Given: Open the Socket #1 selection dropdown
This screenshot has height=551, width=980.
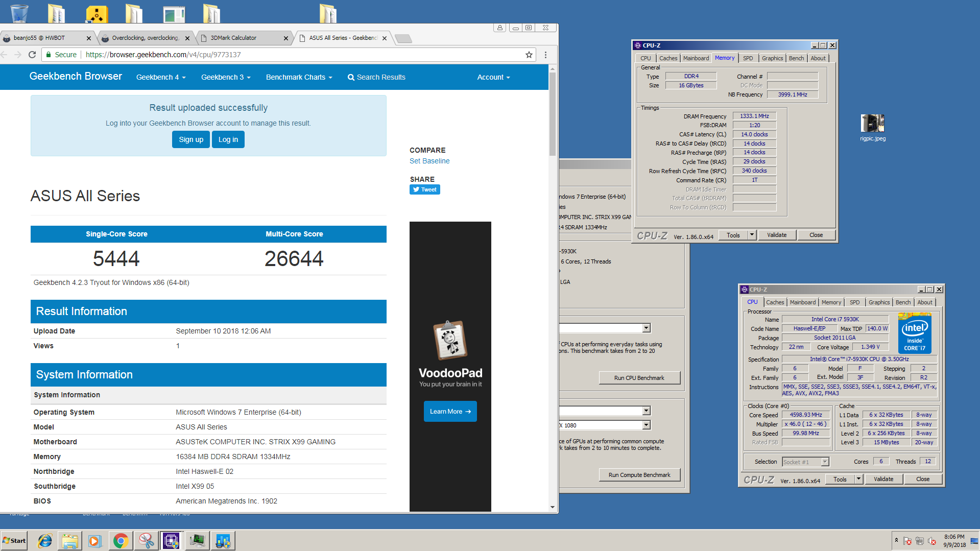Looking at the screenshot, I should (805, 462).
